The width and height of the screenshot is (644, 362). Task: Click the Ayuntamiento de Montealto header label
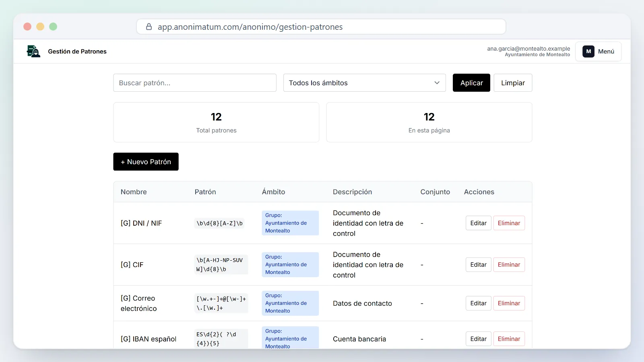[x=537, y=55]
